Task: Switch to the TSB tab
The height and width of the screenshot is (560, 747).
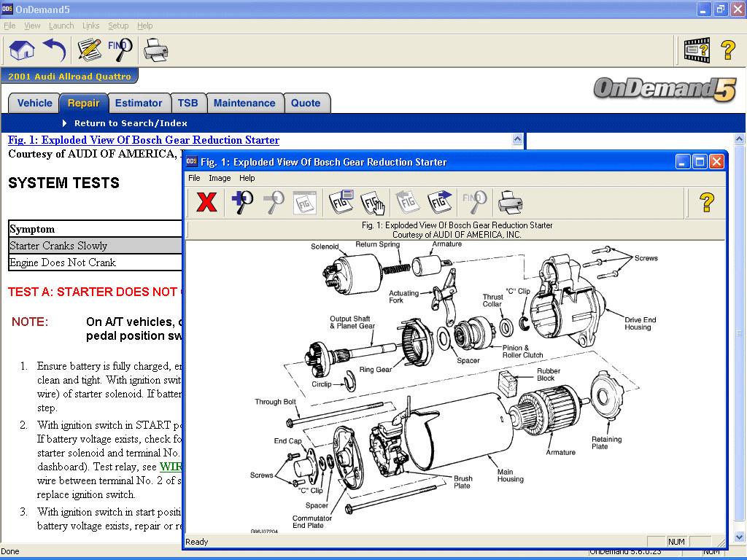Action: 187,104
